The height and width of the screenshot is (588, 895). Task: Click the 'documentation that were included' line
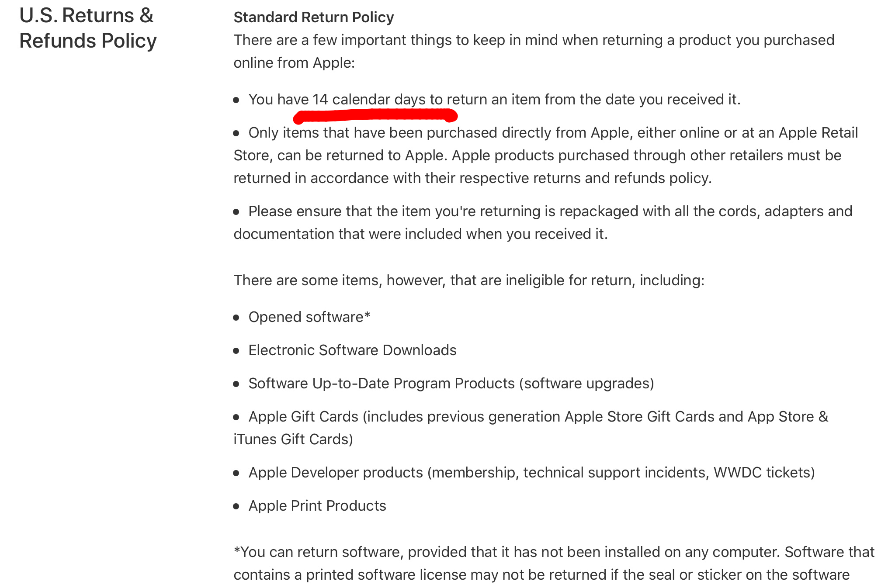pyautogui.click(x=420, y=234)
